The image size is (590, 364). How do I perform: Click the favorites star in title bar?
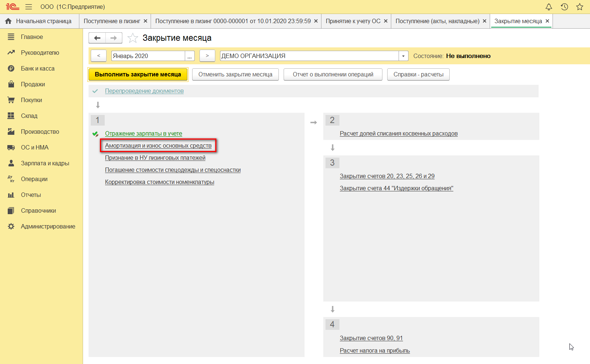[580, 7]
